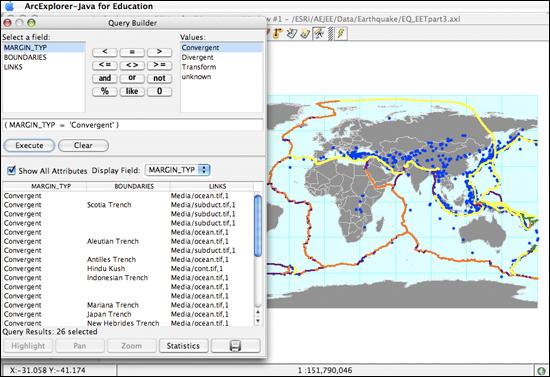The width and height of the screenshot is (550, 377).
Task: Click the 'and' operator button
Action: pos(105,78)
